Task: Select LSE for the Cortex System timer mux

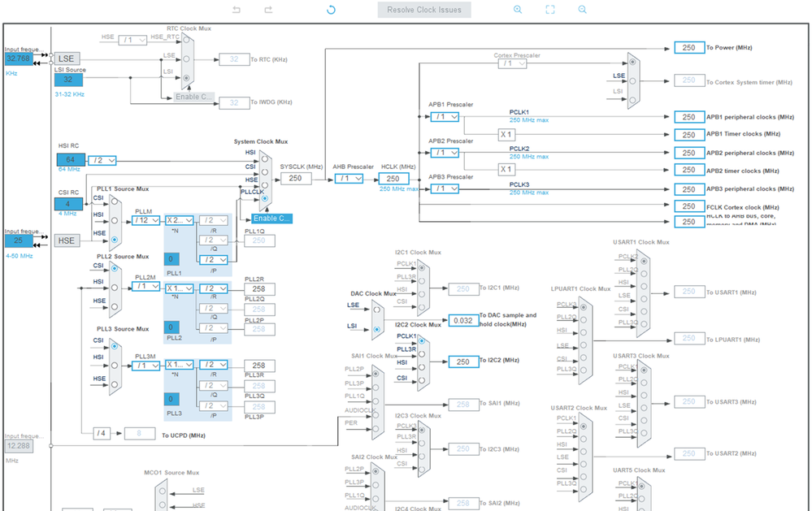Action: (x=632, y=81)
